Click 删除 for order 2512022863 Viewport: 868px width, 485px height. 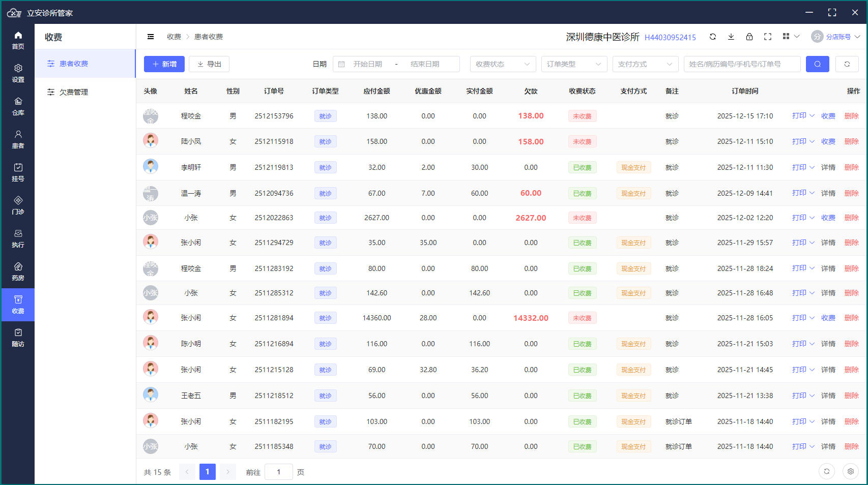pyautogui.click(x=852, y=218)
